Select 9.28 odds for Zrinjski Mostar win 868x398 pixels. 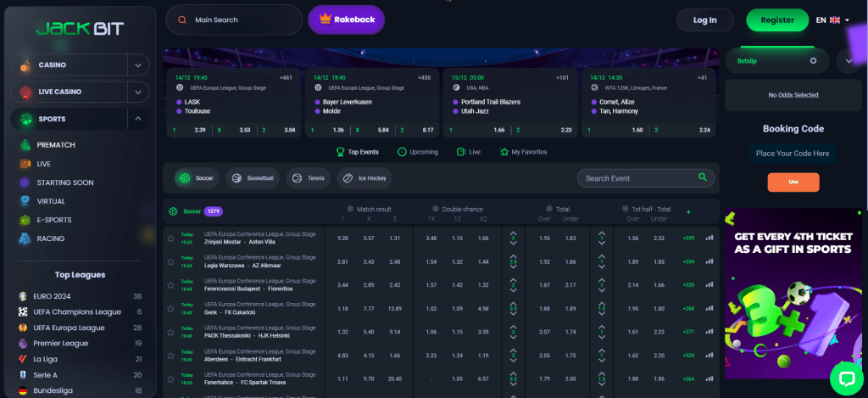tap(342, 238)
